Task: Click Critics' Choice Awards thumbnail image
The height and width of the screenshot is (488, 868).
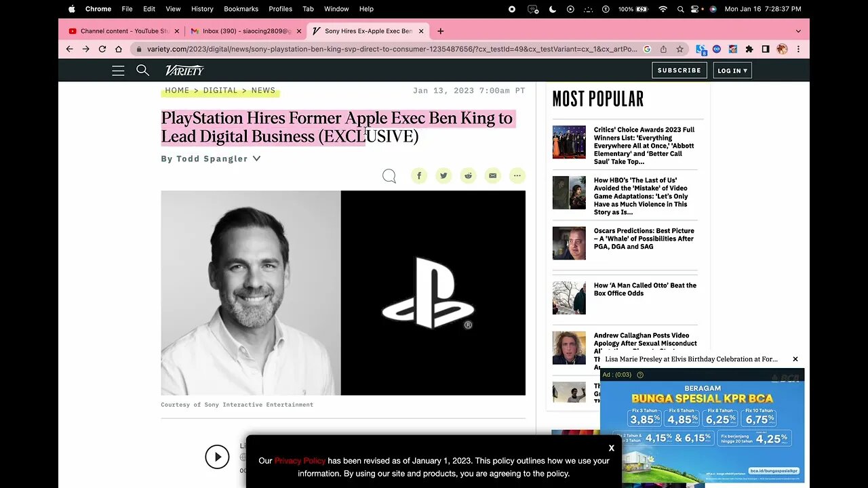Action: [569, 142]
